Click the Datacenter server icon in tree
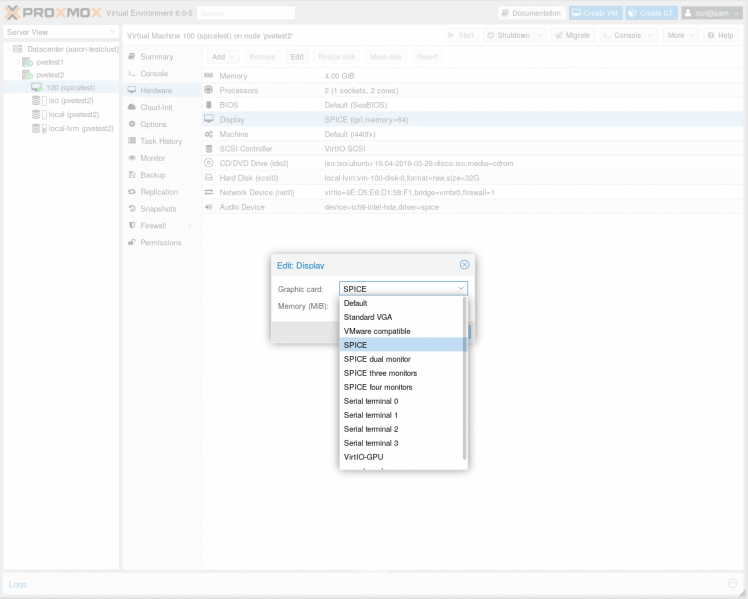 tap(18, 49)
